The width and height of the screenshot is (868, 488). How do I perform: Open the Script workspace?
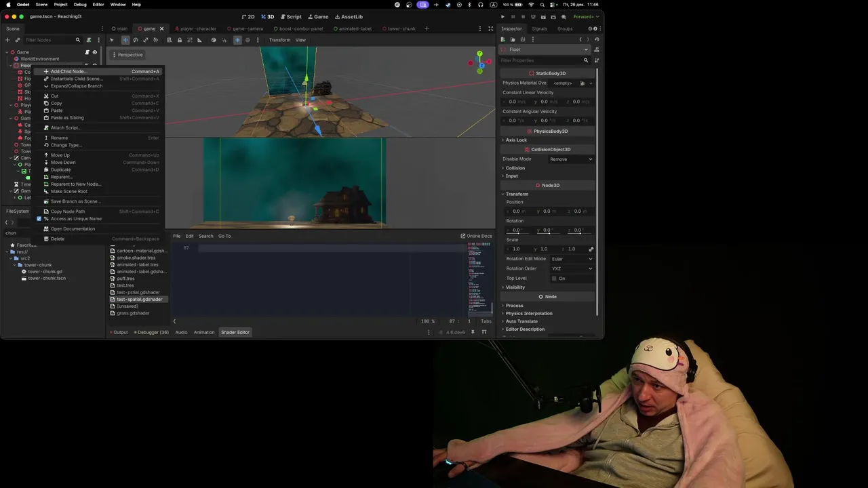(x=291, y=16)
